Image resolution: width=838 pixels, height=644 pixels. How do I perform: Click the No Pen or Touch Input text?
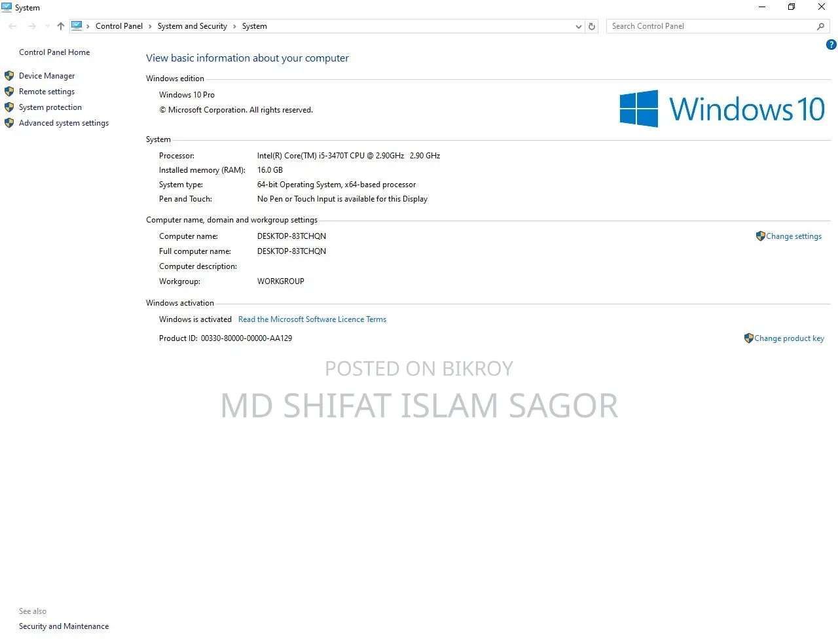(x=342, y=199)
